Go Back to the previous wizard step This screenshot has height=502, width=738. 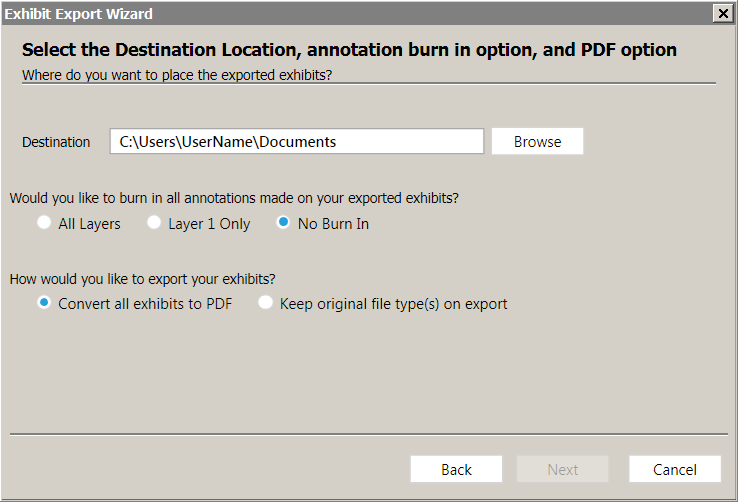point(456,469)
